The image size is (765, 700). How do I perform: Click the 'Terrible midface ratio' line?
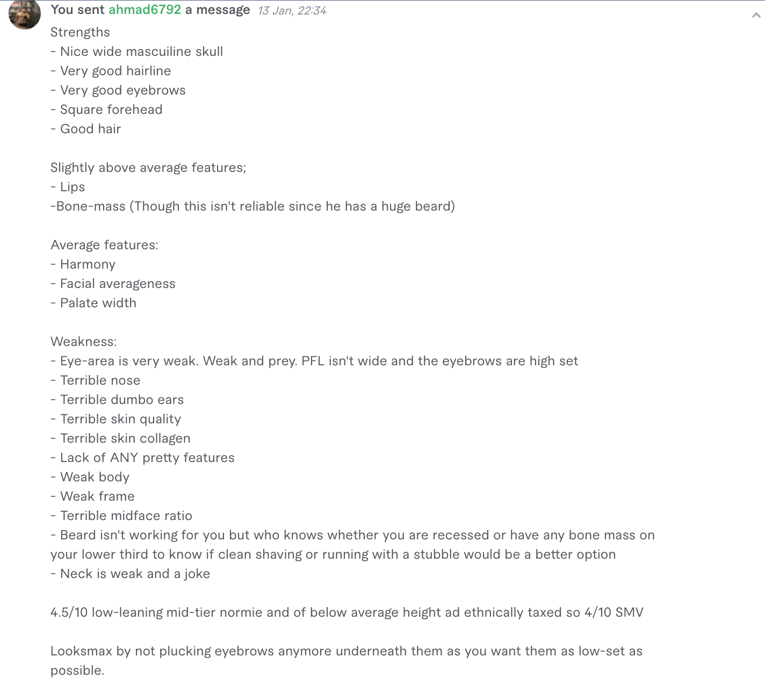[121, 516]
